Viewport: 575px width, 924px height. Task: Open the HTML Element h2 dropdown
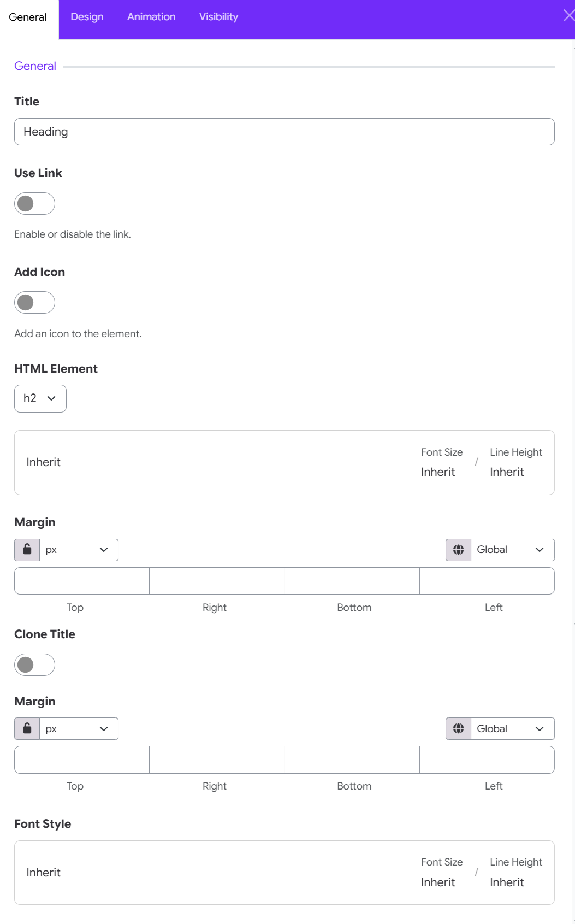pos(40,398)
